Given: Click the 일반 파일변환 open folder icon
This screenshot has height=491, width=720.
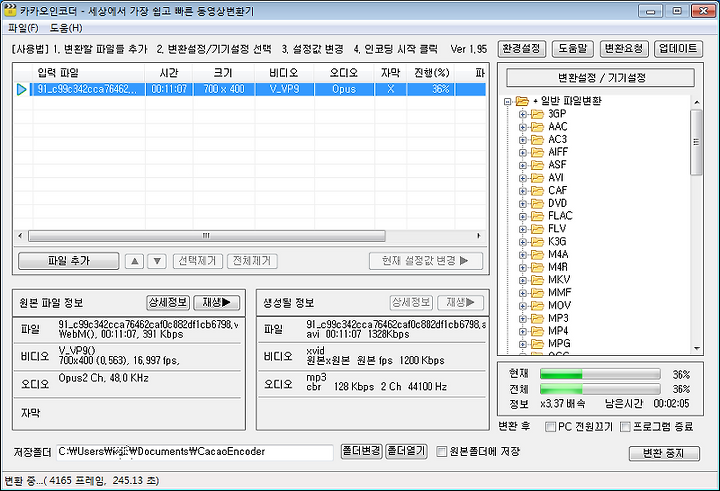Looking at the screenshot, I should [x=522, y=101].
